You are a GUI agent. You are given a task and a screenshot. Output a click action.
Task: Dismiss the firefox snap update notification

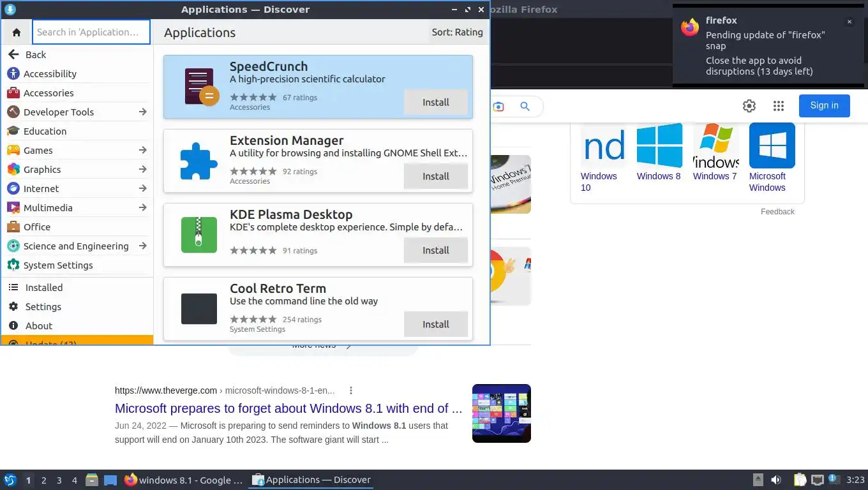pyautogui.click(x=849, y=22)
